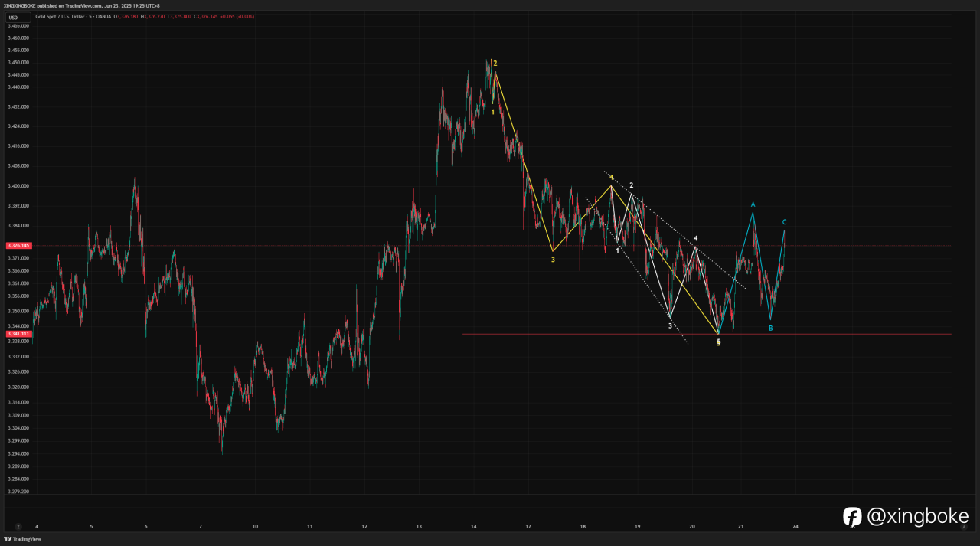
Task: Click the @xingboke watermark text
Action: point(918,516)
